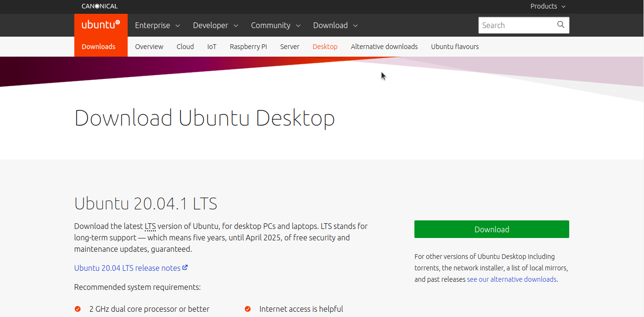644x317 pixels.
Task: Expand the Developer menu
Action: point(215,25)
